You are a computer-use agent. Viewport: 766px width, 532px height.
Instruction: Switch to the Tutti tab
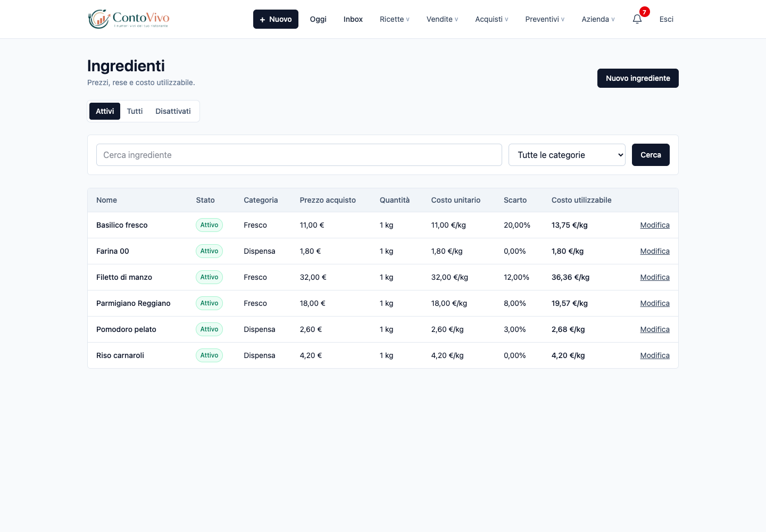tap(135, 111)
